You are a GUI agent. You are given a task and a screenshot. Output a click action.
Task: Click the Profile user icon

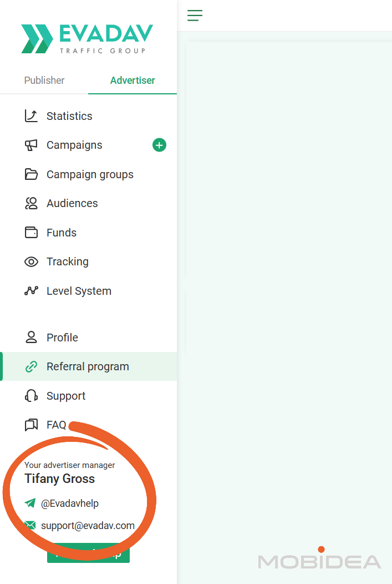point(31,338)
